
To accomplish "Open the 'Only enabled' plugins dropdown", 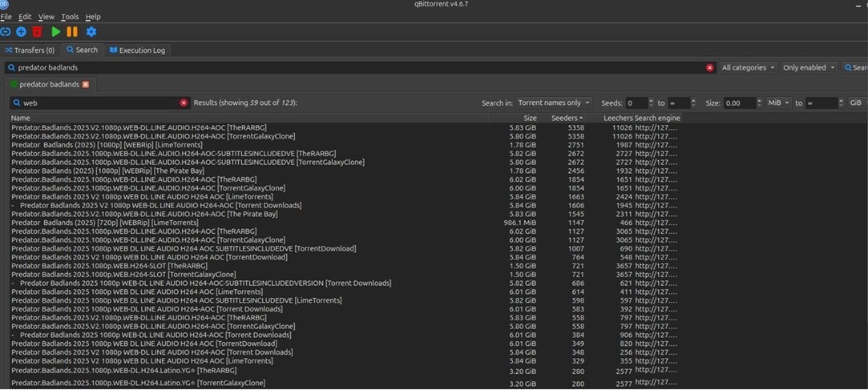I will coord(809,68).
